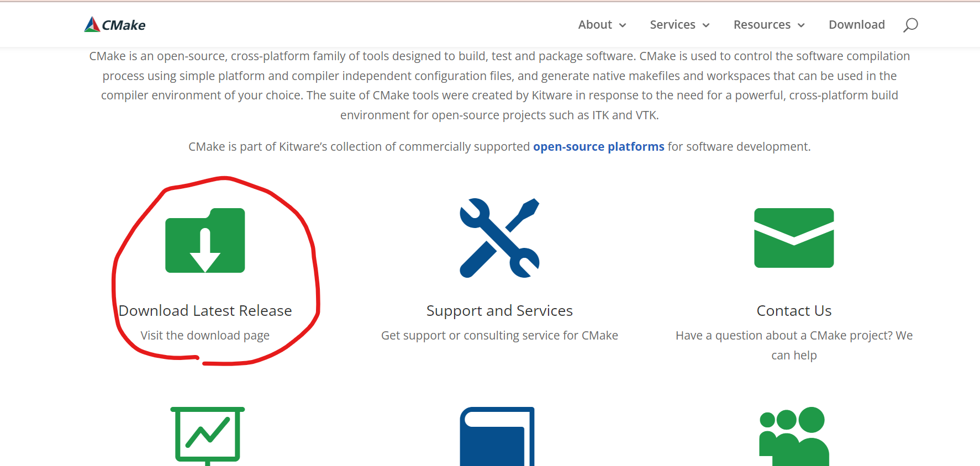Click the Contact Us heading
The height and width of the screenshot is (466, 980).
794,310
